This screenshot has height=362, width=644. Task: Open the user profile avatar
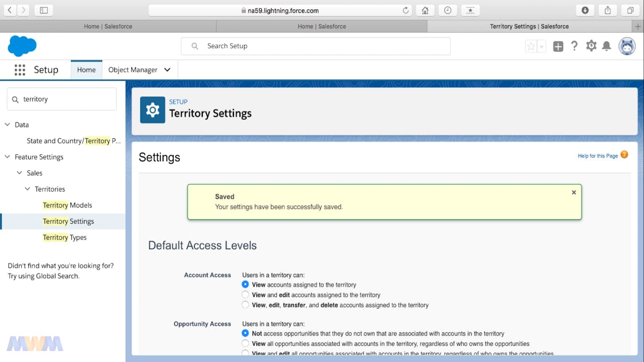(x=627, y=46)
